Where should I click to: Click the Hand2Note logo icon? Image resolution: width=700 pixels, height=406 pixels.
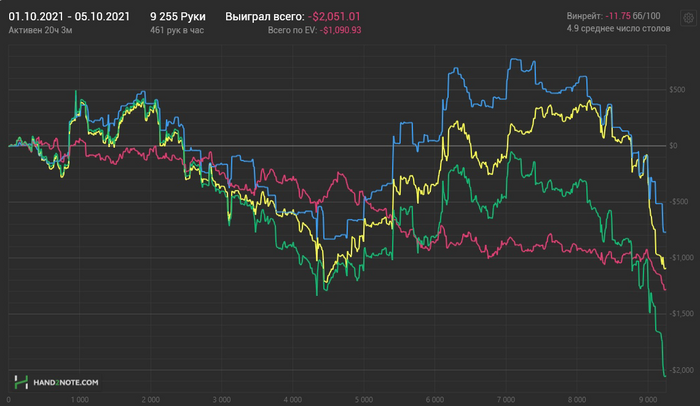19,382
